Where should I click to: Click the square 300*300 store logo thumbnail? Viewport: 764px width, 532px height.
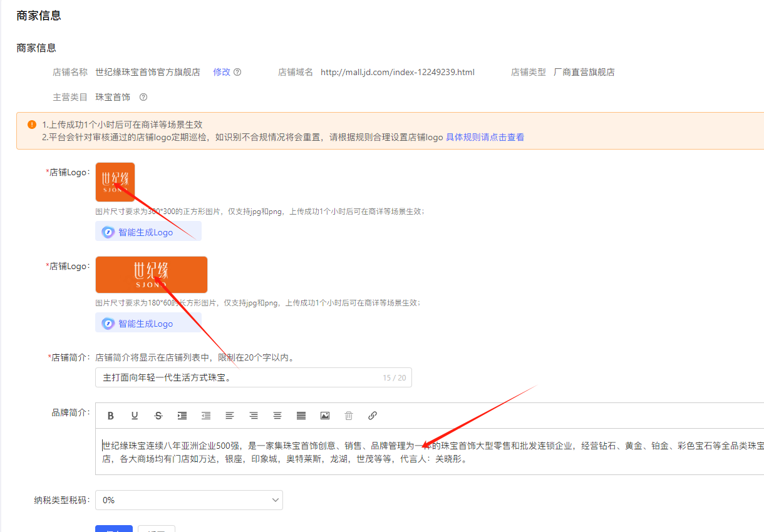tap(115, 182)
